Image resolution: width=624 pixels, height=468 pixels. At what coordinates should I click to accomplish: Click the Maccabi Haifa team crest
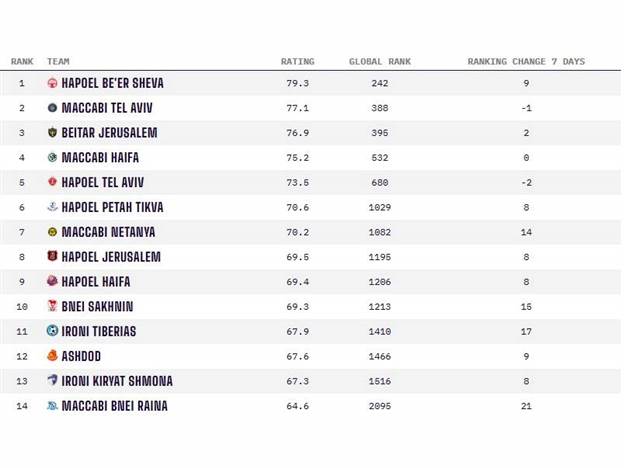53,157
